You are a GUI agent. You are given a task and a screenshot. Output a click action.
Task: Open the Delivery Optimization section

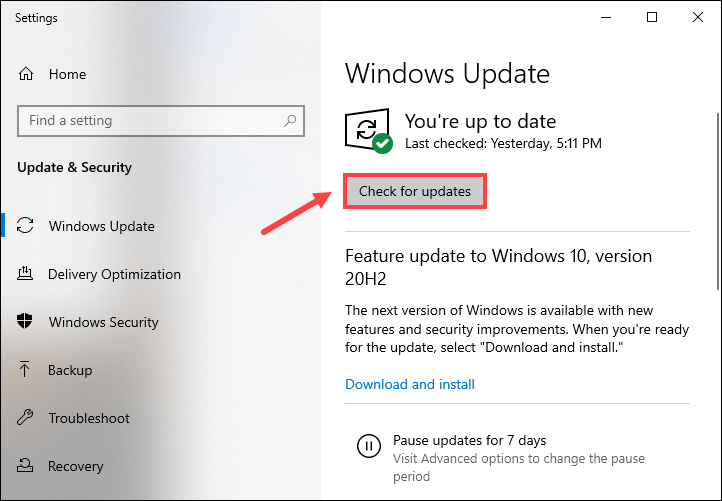[x=114, y=274]
